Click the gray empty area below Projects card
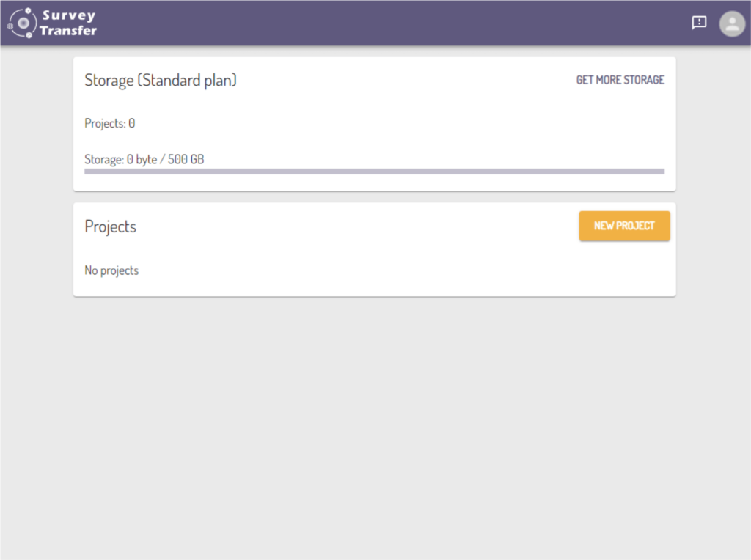Viewport: 751px width, 560px height. click(374, 425)
